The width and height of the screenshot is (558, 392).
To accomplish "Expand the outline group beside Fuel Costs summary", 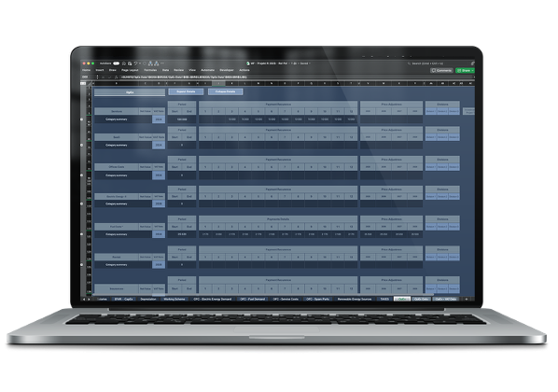I will pyautogui.click(x=82, y=234).
